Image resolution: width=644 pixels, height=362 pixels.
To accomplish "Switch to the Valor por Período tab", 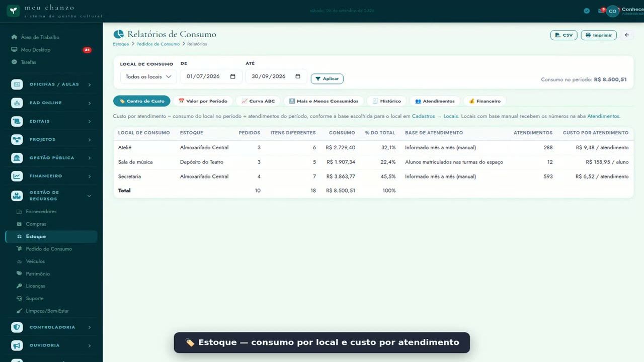I will (203, 101).
